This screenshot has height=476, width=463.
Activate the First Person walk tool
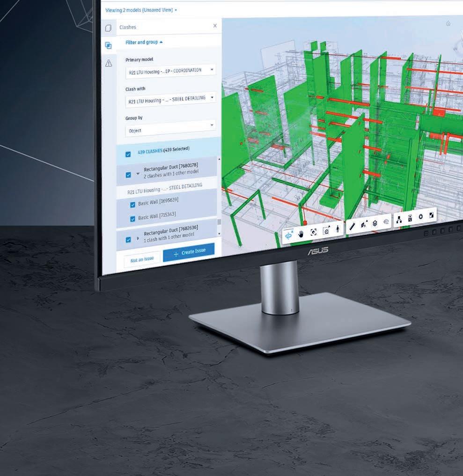pyautogui.click(x=338, y=229)
